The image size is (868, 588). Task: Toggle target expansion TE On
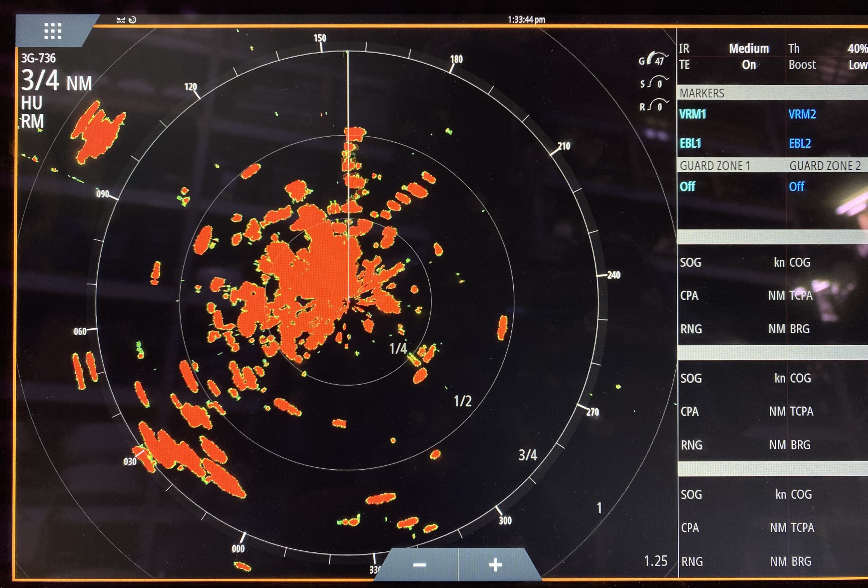(x=749, y=65)
